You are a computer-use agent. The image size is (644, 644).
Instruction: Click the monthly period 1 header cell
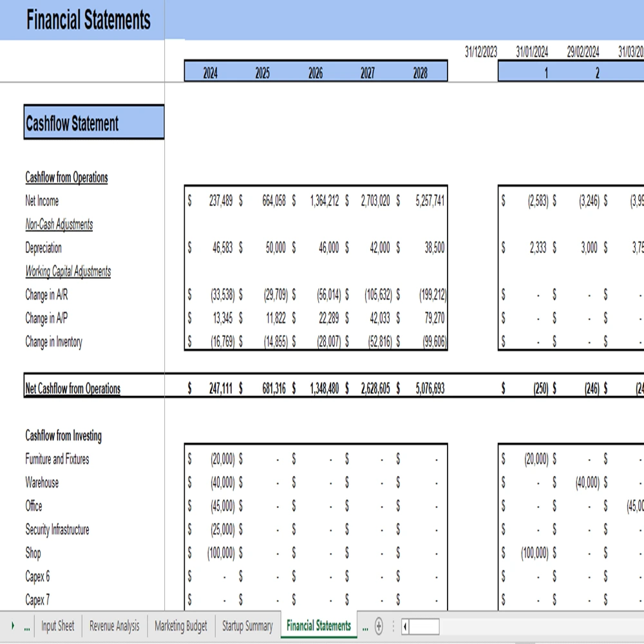click(x=545, y=73)
